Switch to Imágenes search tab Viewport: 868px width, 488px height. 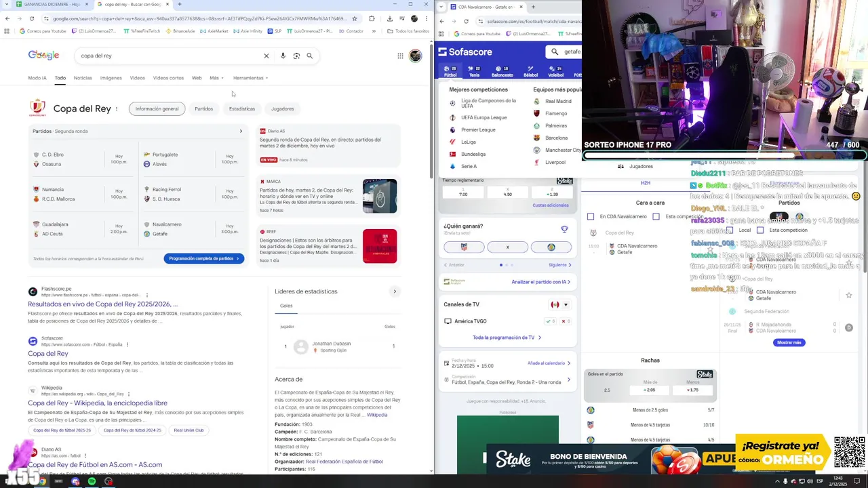coord(111,78)
